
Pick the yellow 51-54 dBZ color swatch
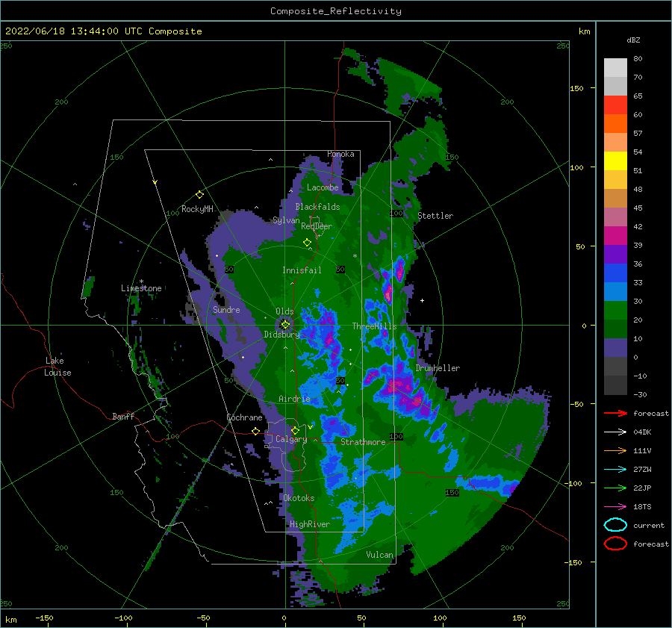[x=615, y=161]
